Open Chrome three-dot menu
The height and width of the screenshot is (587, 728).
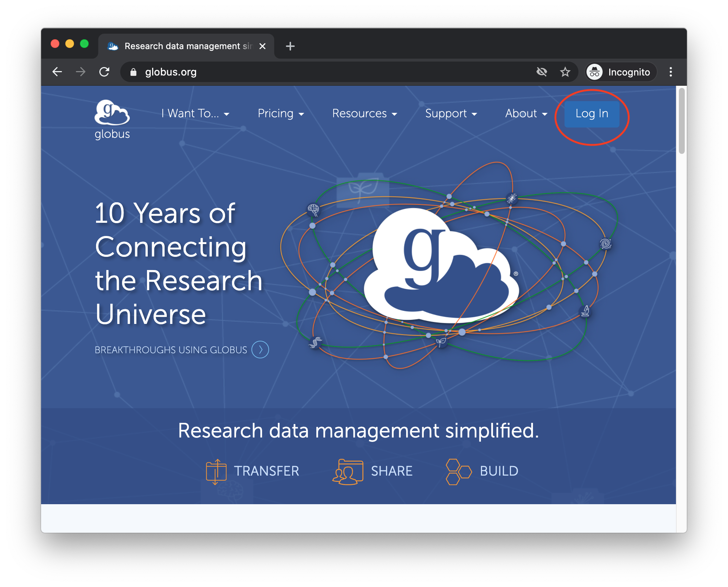670,72
